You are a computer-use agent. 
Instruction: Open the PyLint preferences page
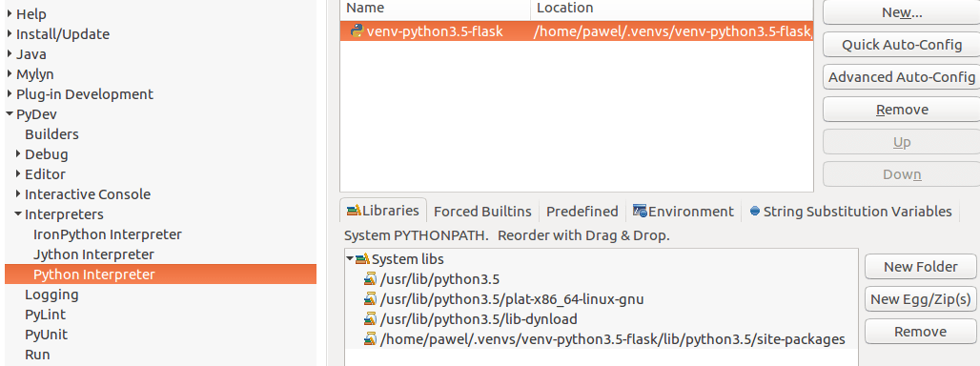(x=45, y=315)
